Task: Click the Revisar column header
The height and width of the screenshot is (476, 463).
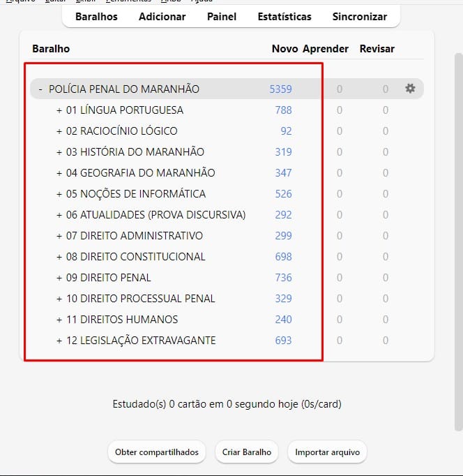Action: [377, 49]
